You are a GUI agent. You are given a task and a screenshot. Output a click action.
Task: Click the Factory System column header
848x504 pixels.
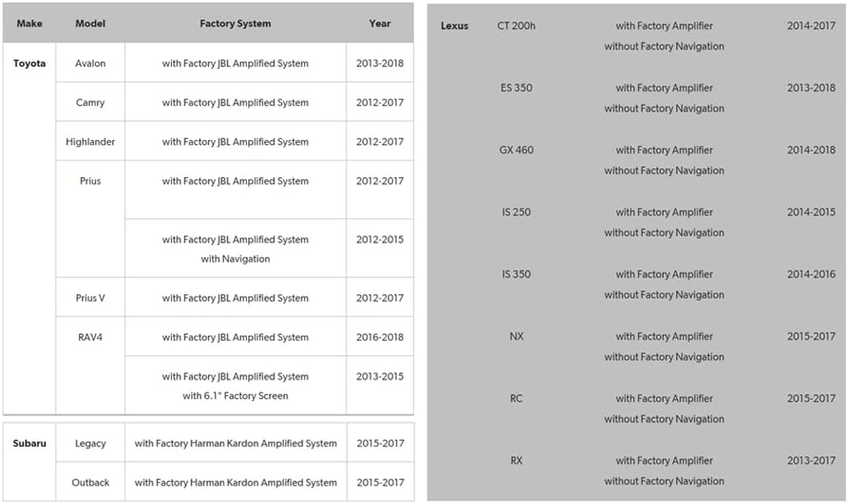point(235,23)
